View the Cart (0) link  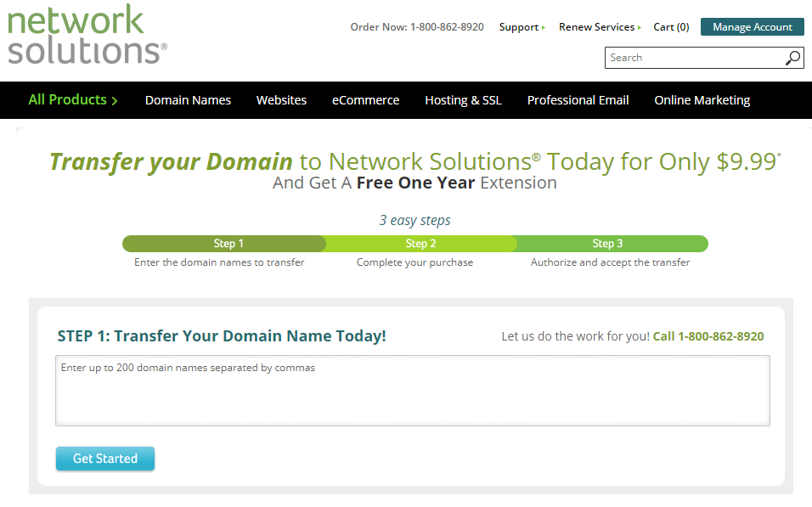pyautogui.click(x=671, y=27)
